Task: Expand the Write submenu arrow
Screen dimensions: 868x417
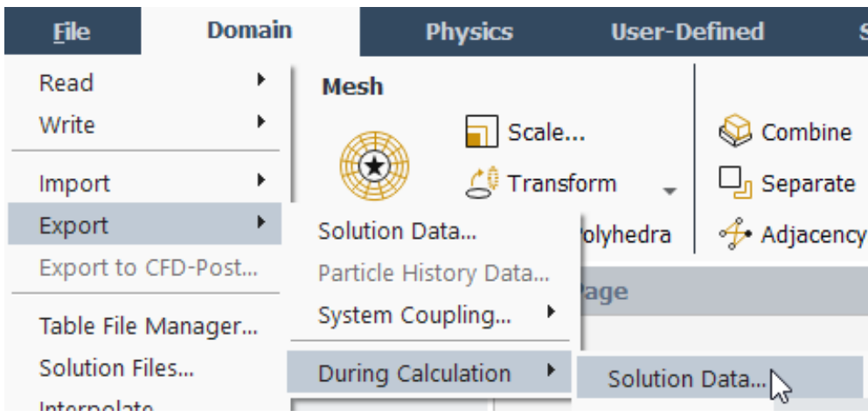Action: click(x=260, y=122)
